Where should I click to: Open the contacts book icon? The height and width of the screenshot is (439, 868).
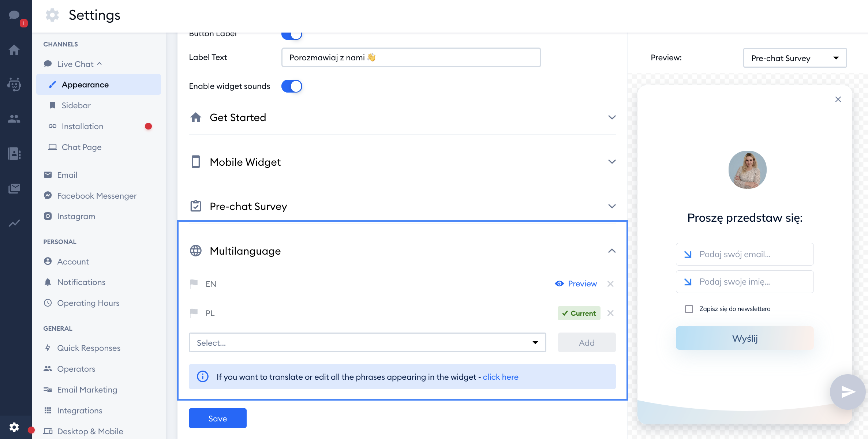click(x=14, y=153)
